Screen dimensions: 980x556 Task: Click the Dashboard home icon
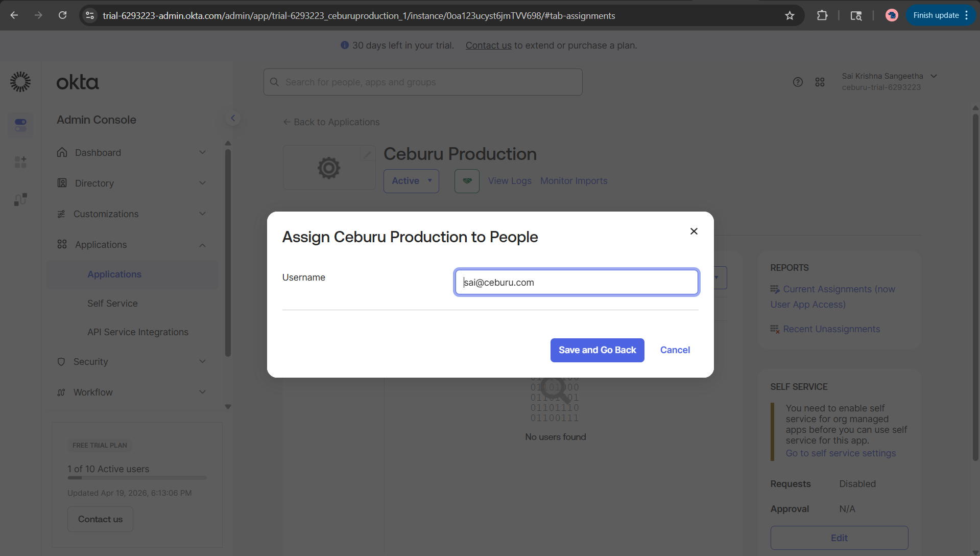[62, 152]
